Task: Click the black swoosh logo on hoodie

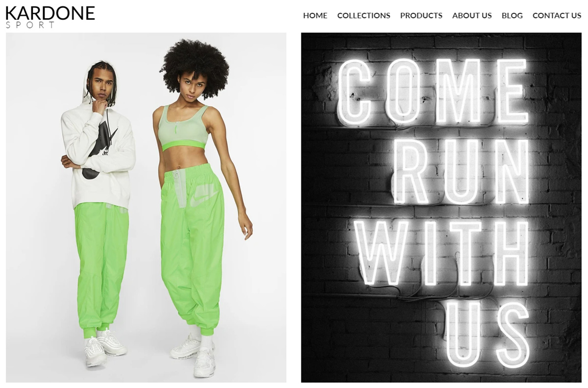Action: (99, 150)
